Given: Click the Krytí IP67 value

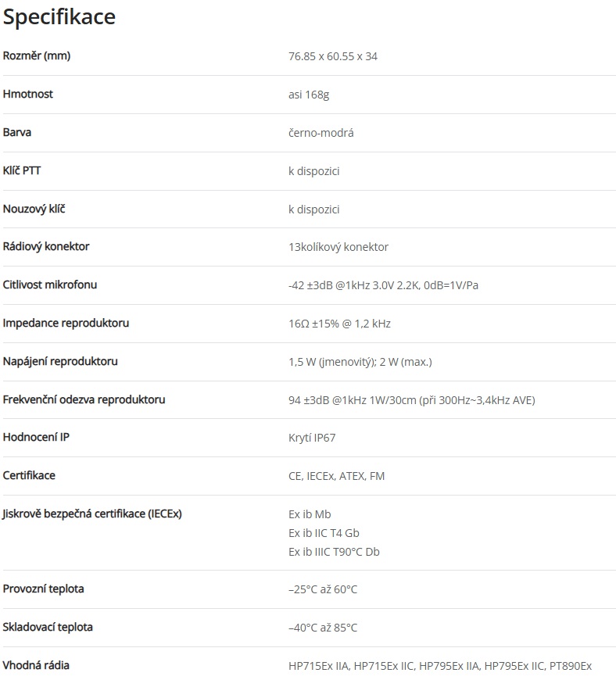Looking at the screenshot, I should pyautogui.click(x=312, y=438).
